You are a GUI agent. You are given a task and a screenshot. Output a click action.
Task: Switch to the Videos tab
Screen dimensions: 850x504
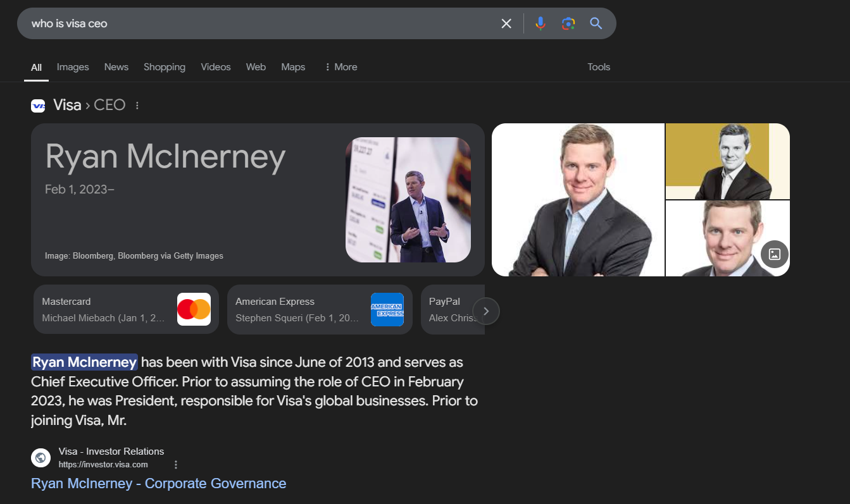click(216, 67)
